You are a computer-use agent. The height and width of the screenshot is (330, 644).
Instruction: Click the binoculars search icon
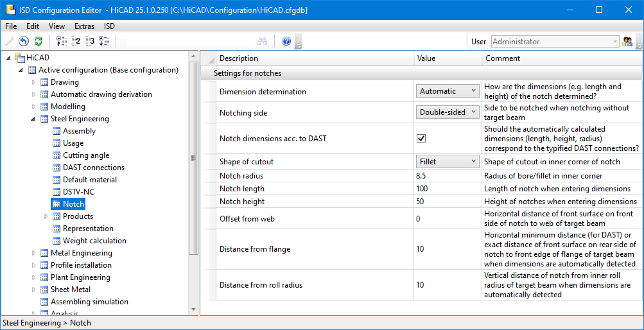(262, 41)
